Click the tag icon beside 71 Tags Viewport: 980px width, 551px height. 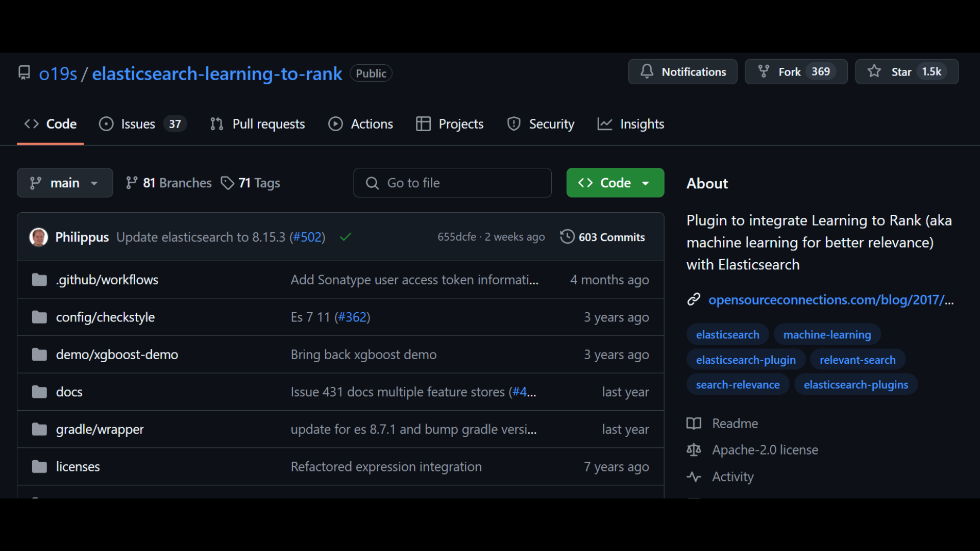227,183
